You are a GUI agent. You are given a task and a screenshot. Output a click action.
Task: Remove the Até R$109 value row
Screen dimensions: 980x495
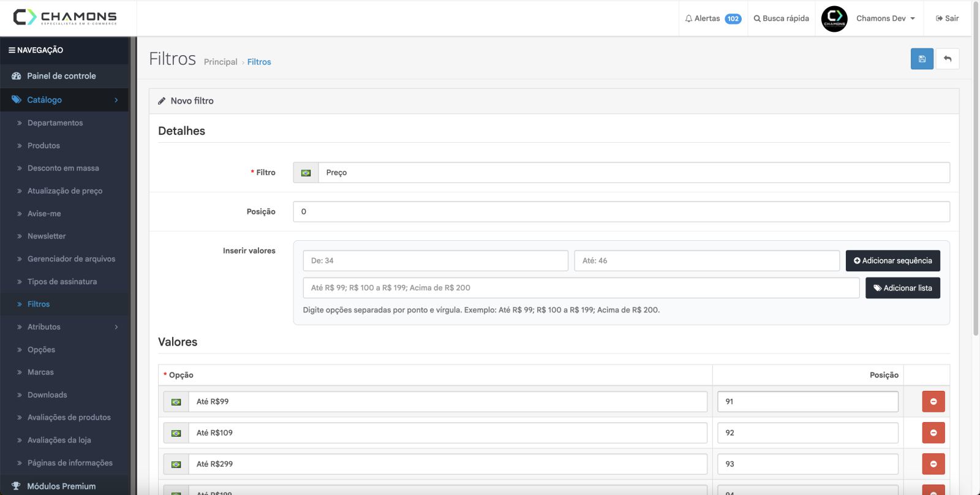933,433
